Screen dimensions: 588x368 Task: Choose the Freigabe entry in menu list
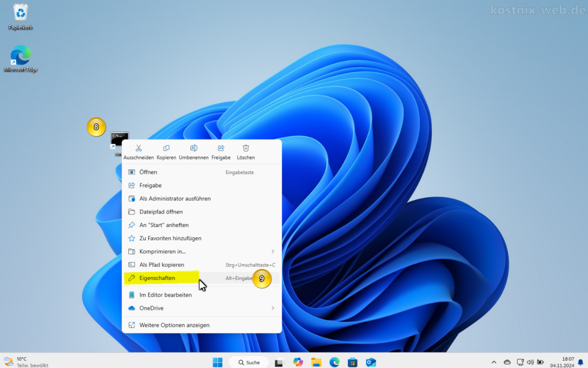(x=202, y=185)
